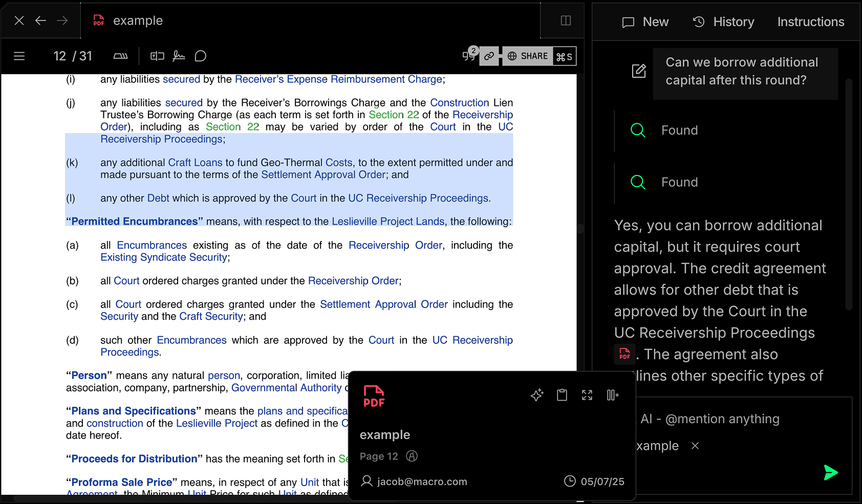This screenshot has width=862, height=504.
Task: Open the comment bubble tool
Action: pyautogui.click(x=201, y=56)
